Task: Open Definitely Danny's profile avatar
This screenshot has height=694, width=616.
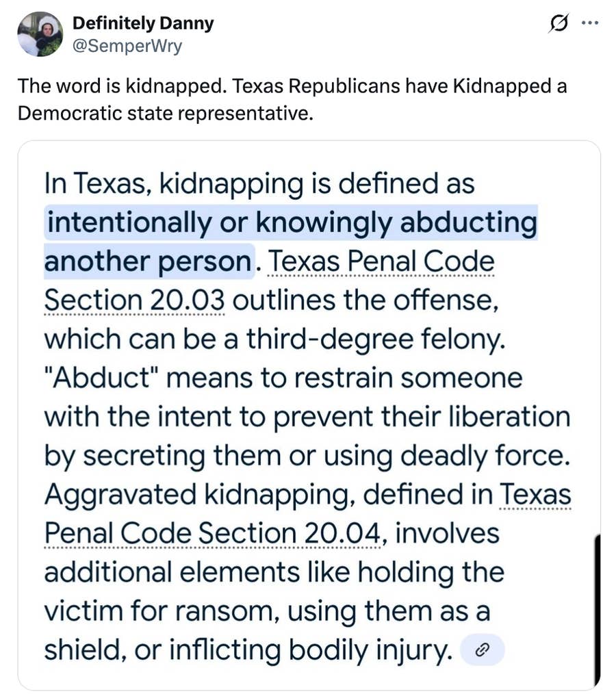Action: tap(40, 34)
